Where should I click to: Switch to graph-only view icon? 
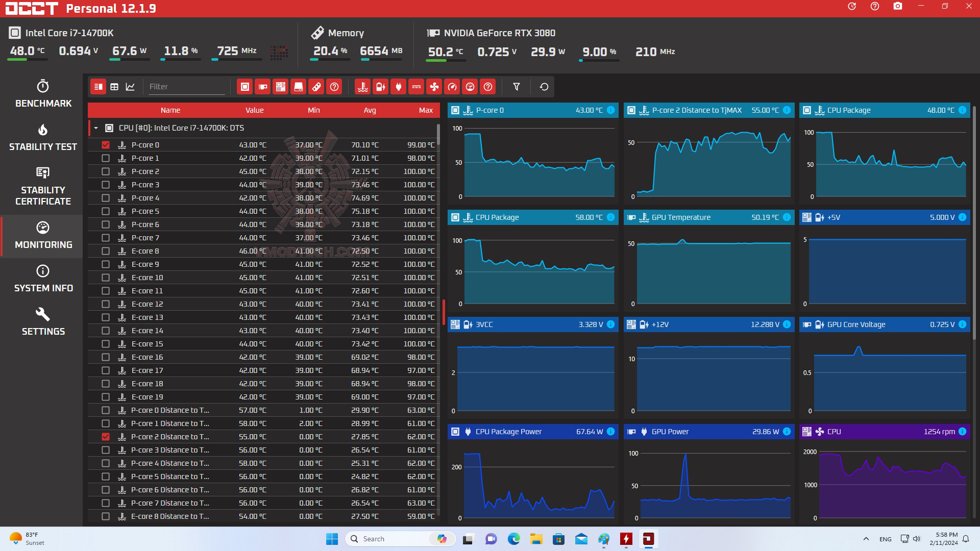(x=130, y=87)
